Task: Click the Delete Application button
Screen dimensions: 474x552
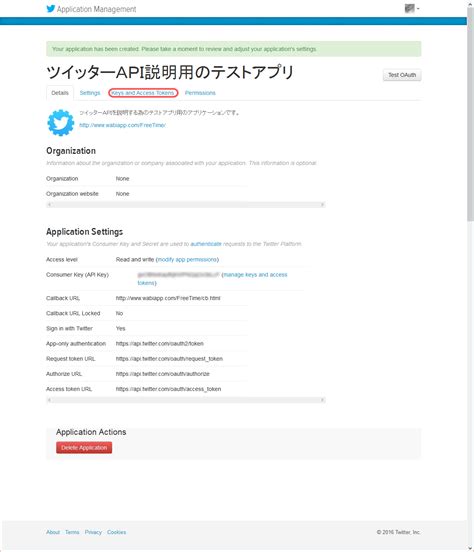Action: pos(84,447)
